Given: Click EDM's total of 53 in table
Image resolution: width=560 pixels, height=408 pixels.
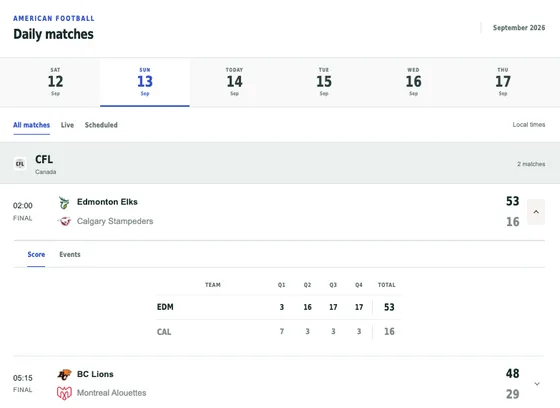Looking at the screenshot, I should pos(389,307).
